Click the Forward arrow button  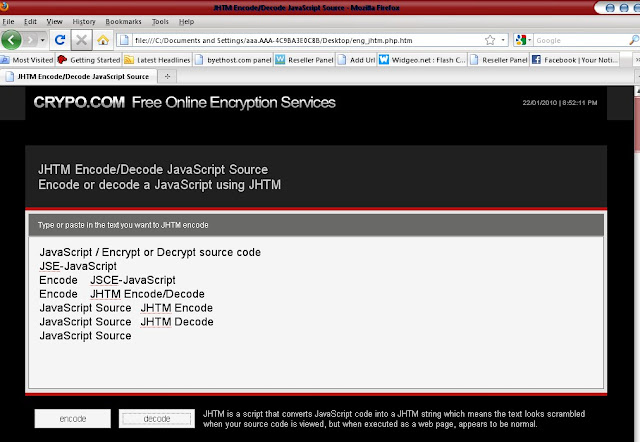pos(30,40)
